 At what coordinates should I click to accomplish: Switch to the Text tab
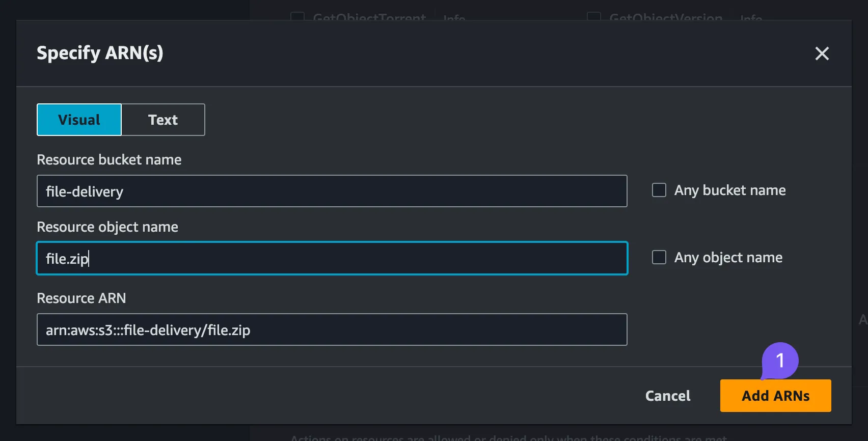click(x=163, y=120)
